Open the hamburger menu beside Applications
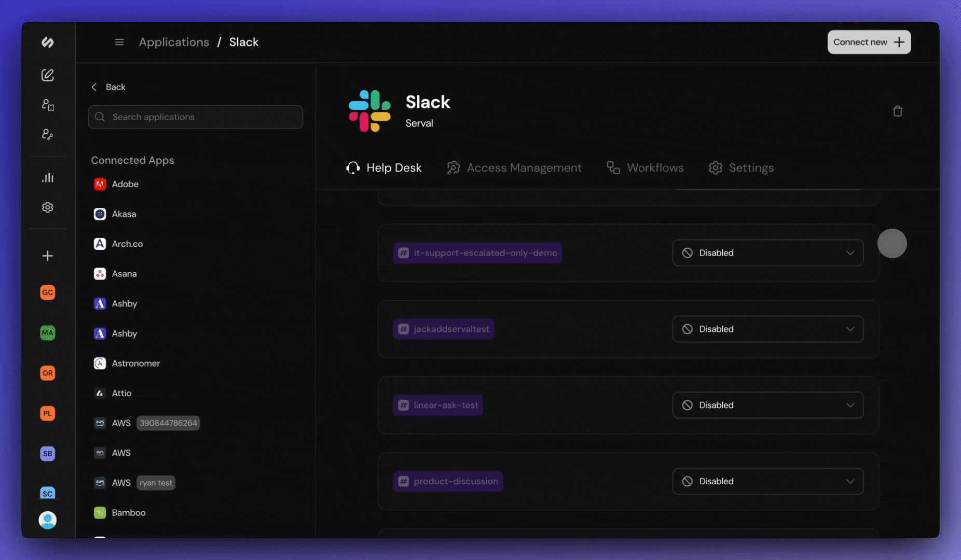Screen dimensions: 961x560 point(119,42)
